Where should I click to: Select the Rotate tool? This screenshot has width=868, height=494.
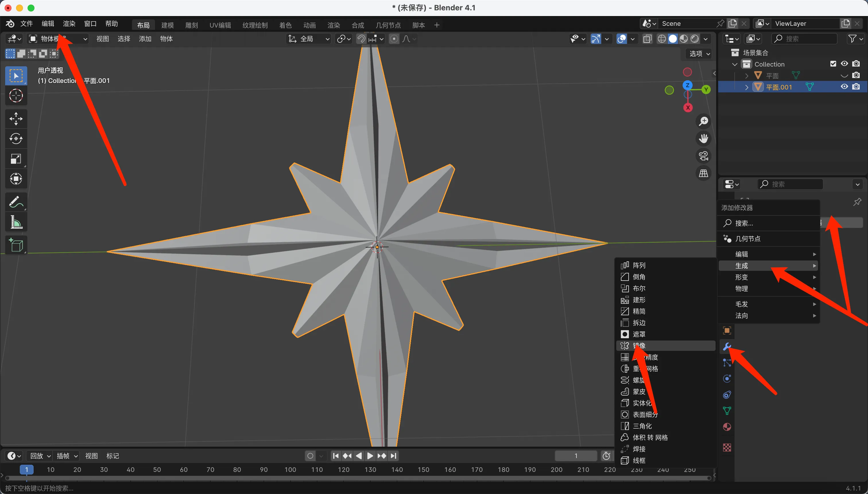coord(16,139)
